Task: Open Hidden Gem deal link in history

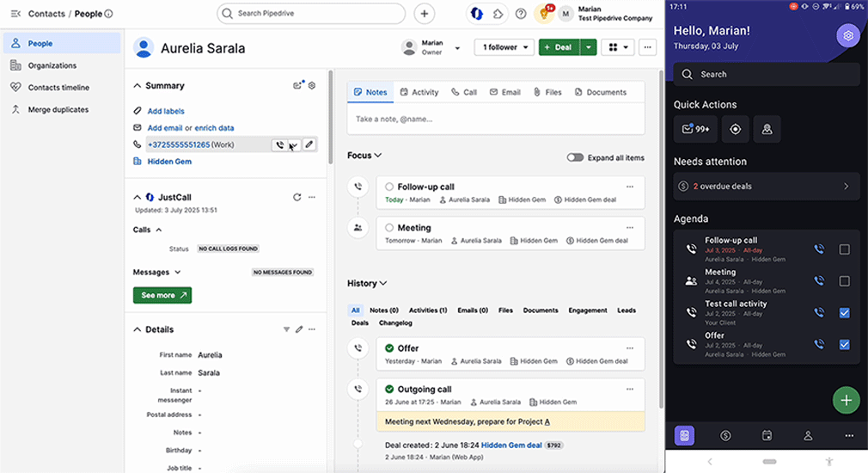Action: click(x=511, y=445)
